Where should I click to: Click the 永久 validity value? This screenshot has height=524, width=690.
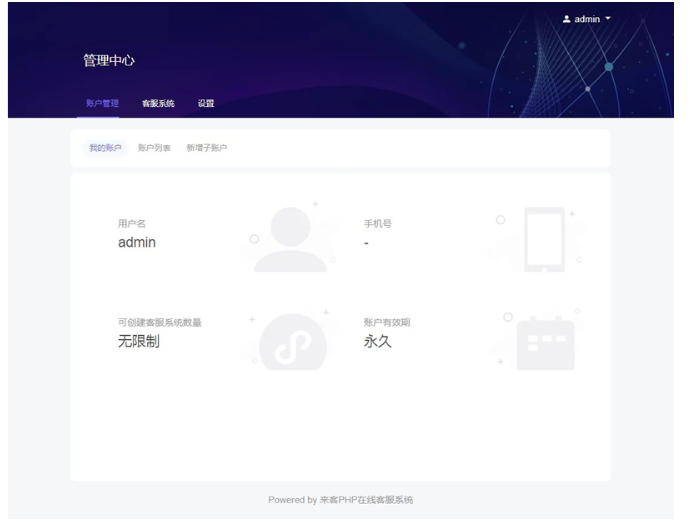[x=379, y=342]
